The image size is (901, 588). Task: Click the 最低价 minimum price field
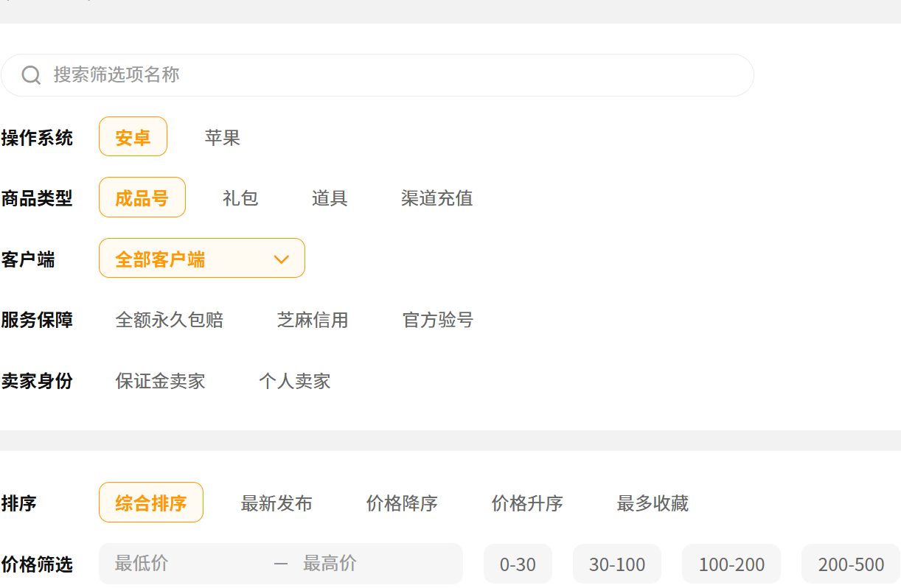(184, 564)
